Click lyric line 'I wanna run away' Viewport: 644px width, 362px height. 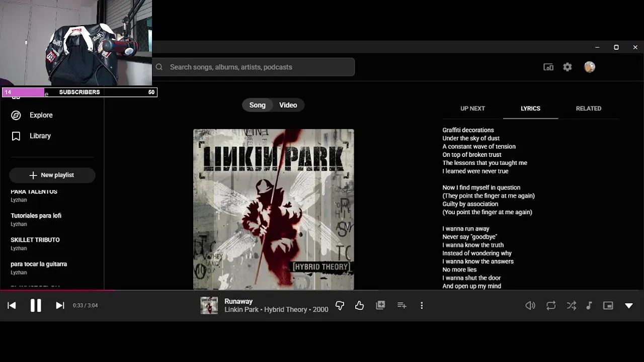click(466, 229)
